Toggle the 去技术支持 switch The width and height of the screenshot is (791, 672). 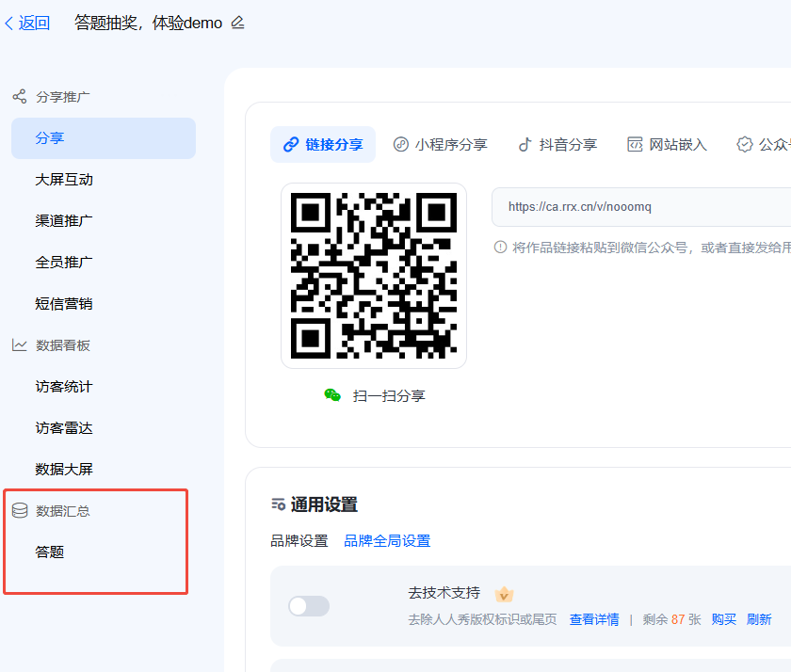point(309,606)
